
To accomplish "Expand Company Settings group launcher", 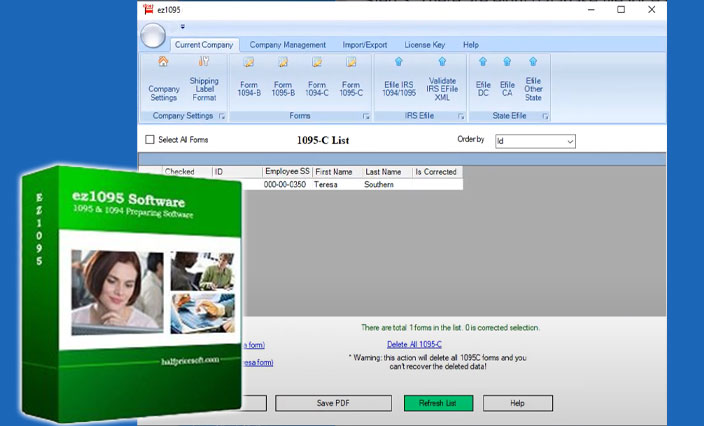I will (222, 116).
